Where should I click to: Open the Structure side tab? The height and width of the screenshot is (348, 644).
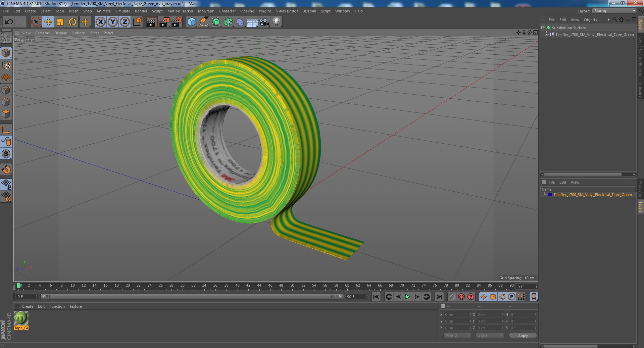pyautogui.click(x=641, y=90)
